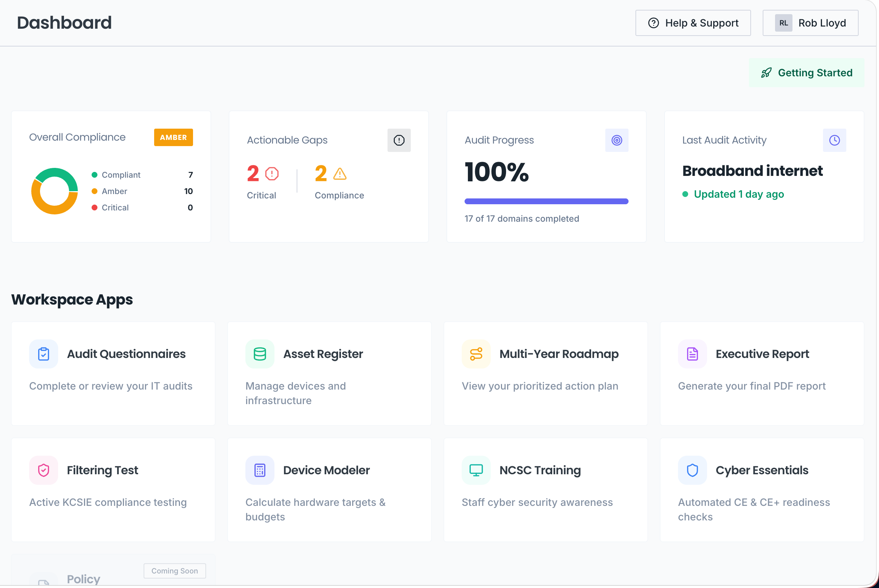
Task: Click 'Active KCSIE compliance testing' description
Action: tap(108, 502)
